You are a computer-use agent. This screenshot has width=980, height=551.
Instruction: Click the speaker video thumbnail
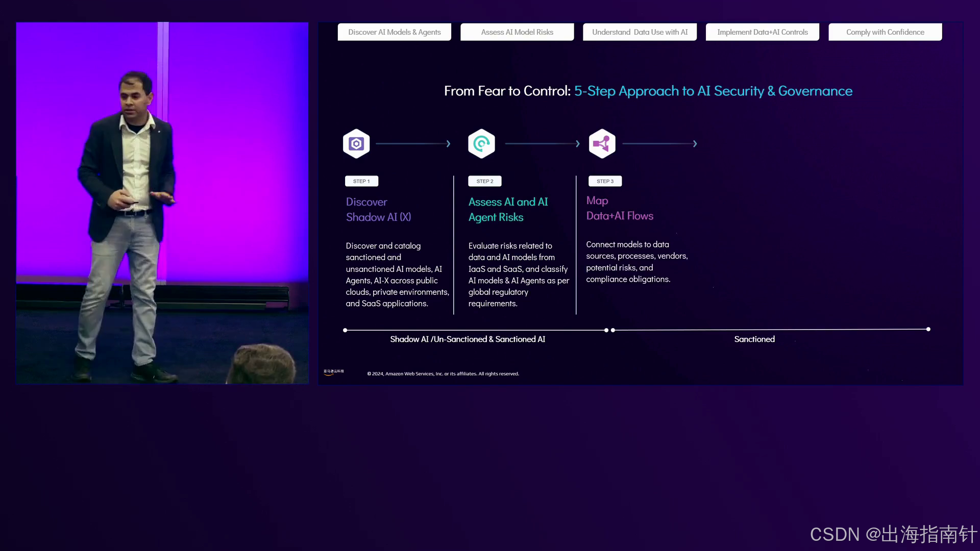(x=162, y=203)
